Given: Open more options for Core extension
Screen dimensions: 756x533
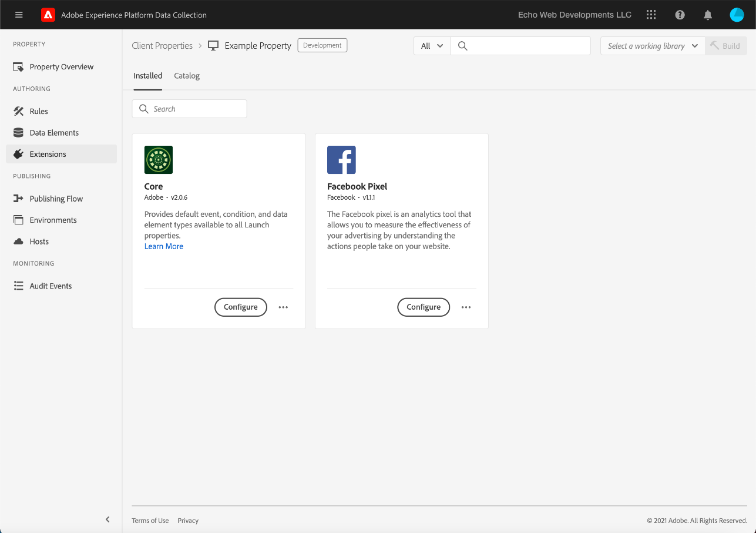Looking at the screenshot, I should pyautogui.click(x=283, y=307).
